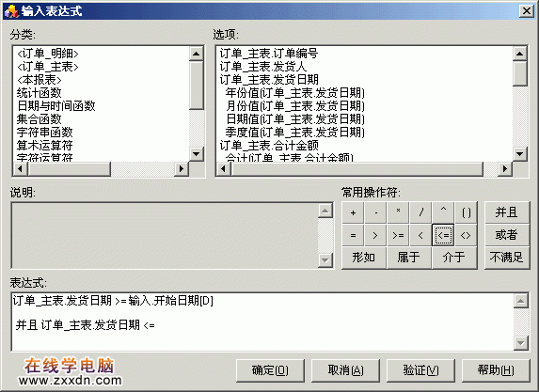The image size is (539, 392).
Task: Select 统计函数 in the category list
Action: click(x=40, y=93)
